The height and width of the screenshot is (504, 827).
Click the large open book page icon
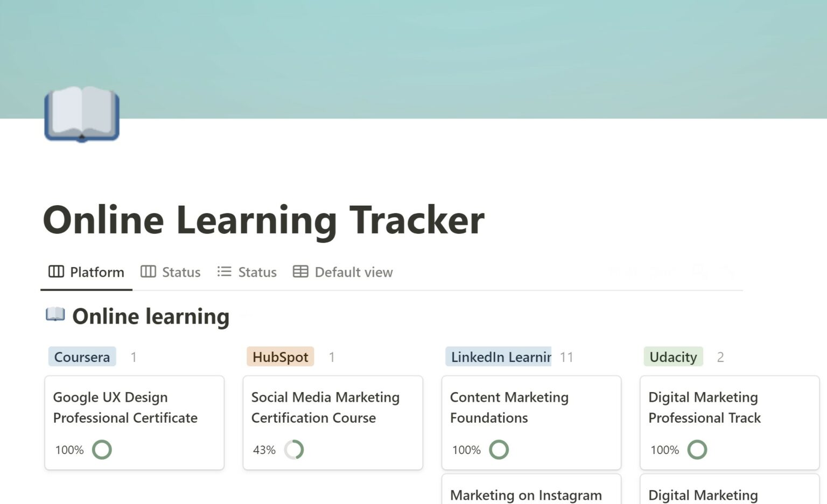click(x=82, y=114)
